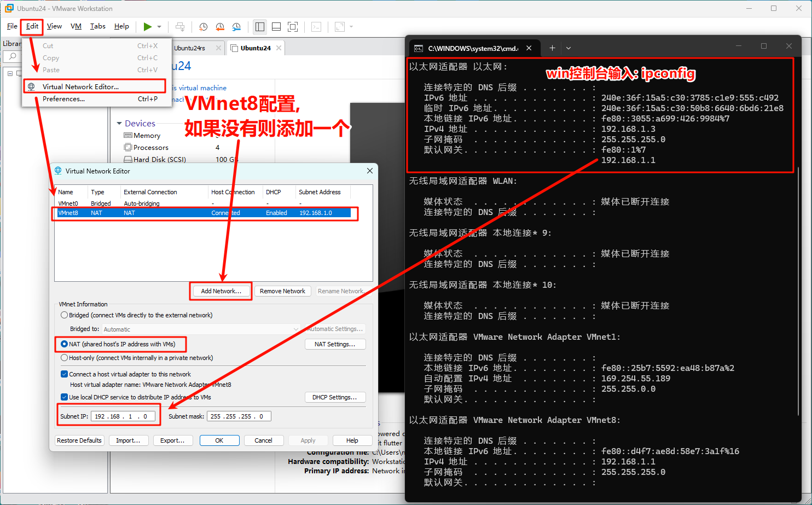The height and width of the screenshot is (505, 812).
Task: Open DHCP Settings
Action: tap(335, 397)
